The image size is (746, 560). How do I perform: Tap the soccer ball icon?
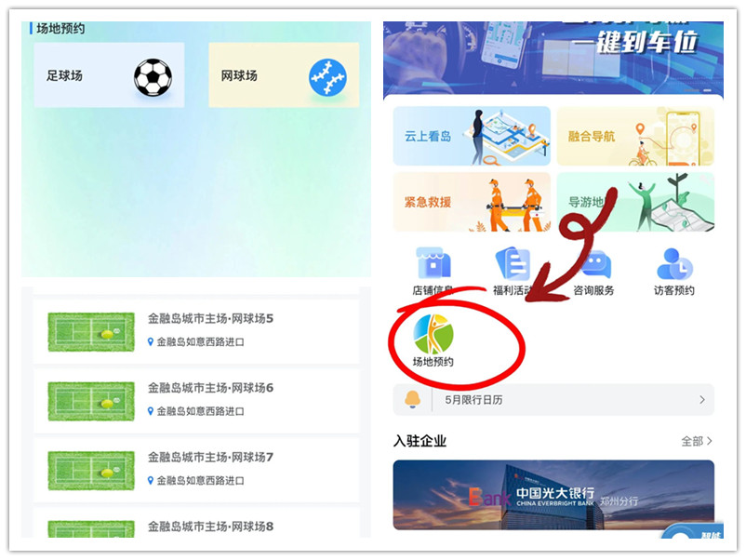click(153, 77)
